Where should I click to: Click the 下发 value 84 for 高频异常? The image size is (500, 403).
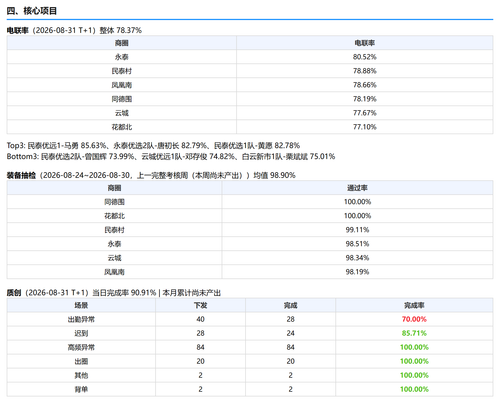coord(200,347)
